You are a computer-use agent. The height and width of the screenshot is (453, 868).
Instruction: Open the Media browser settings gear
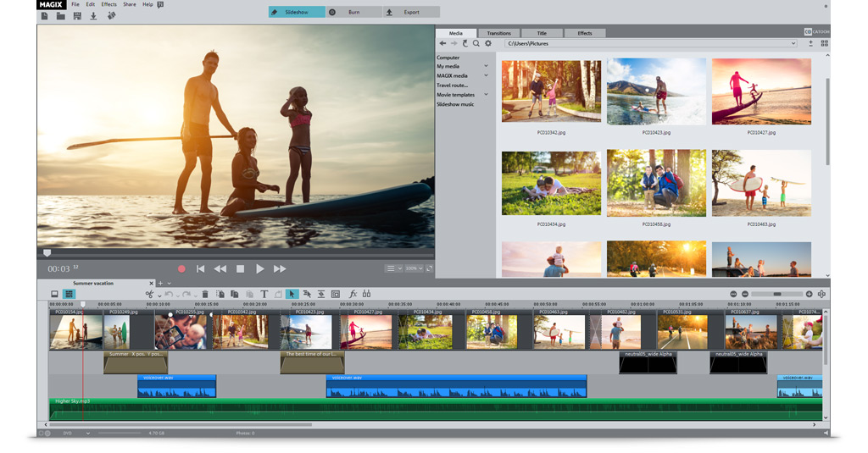pyautogui.click(x=488, y=43)
